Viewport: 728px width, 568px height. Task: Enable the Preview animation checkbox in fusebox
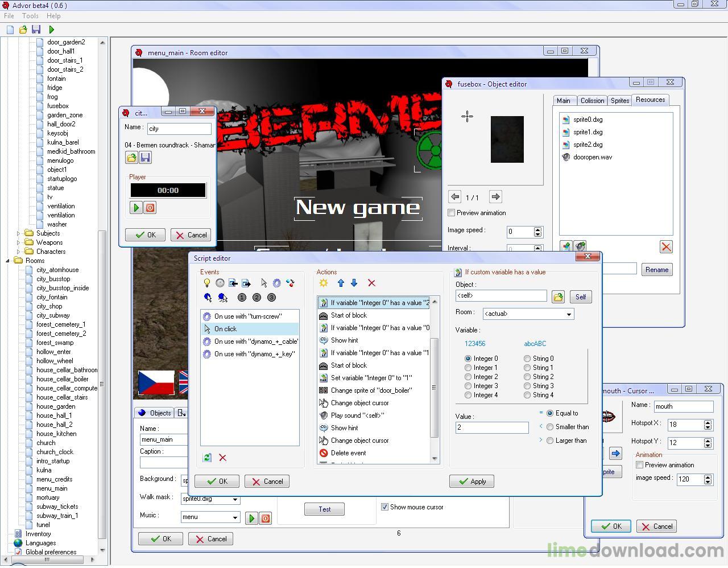[452, 213]
